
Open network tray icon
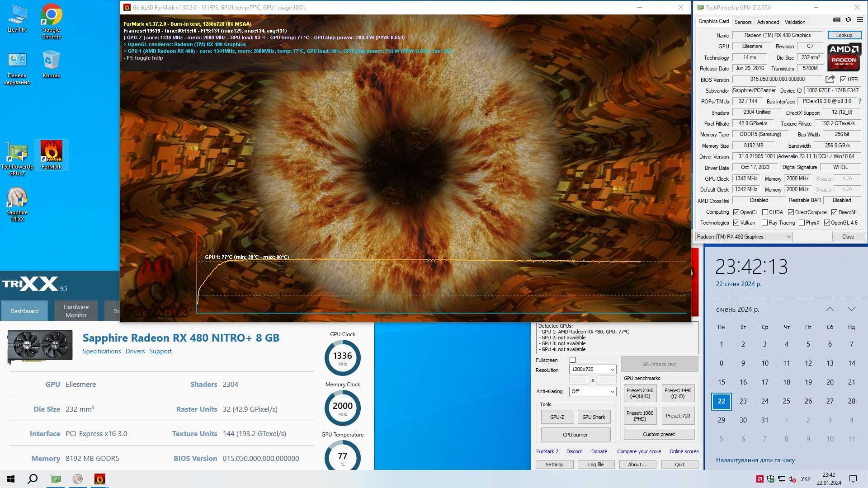point(782,479)
